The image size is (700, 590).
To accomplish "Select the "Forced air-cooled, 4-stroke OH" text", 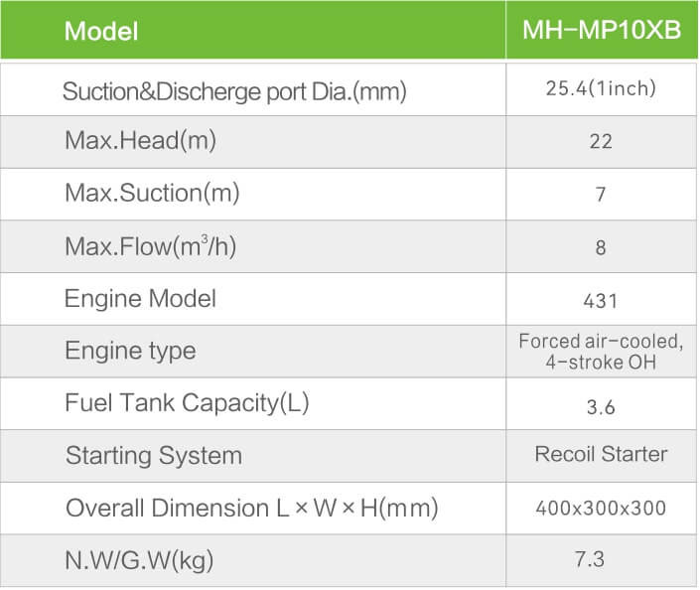I will (601, 352).
